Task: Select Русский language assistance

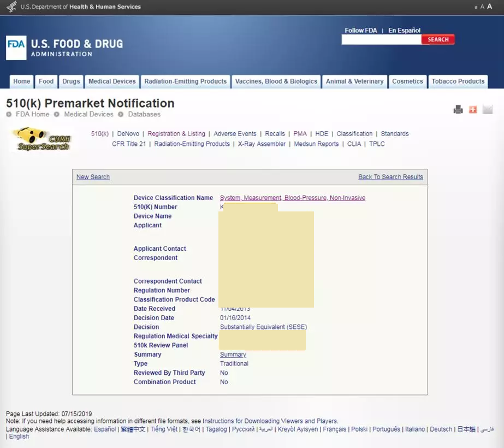Action: pos(243,429)
